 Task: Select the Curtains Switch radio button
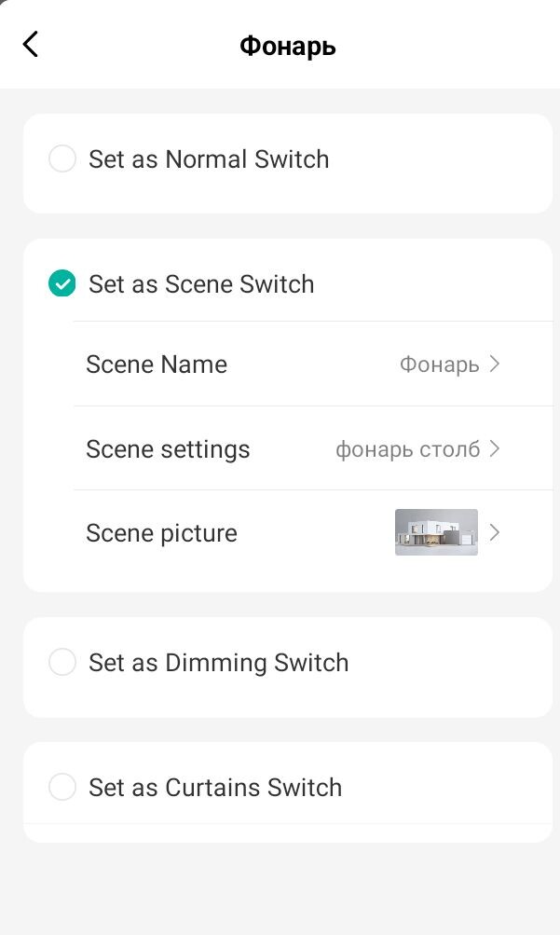pyautogui.click(x=62, y=788)
